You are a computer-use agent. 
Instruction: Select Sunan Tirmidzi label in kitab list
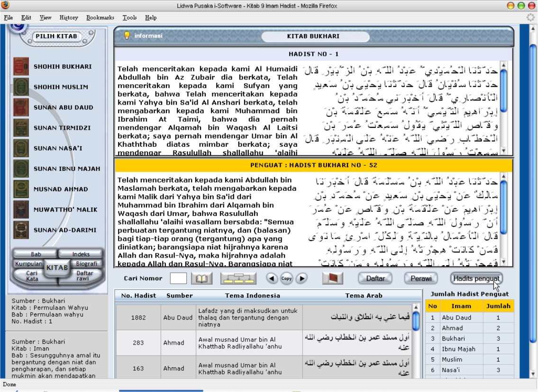coord(62,128)
